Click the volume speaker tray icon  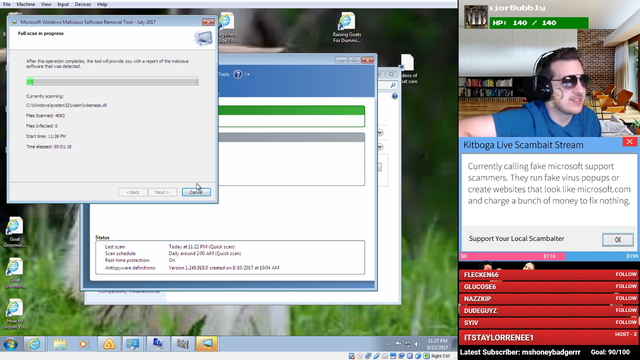[x=417, y=344]
